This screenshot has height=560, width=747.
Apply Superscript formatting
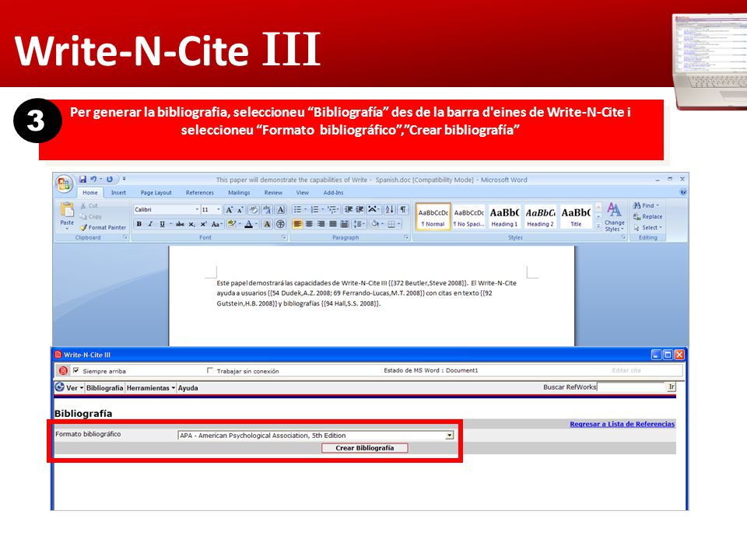[203, 224]
